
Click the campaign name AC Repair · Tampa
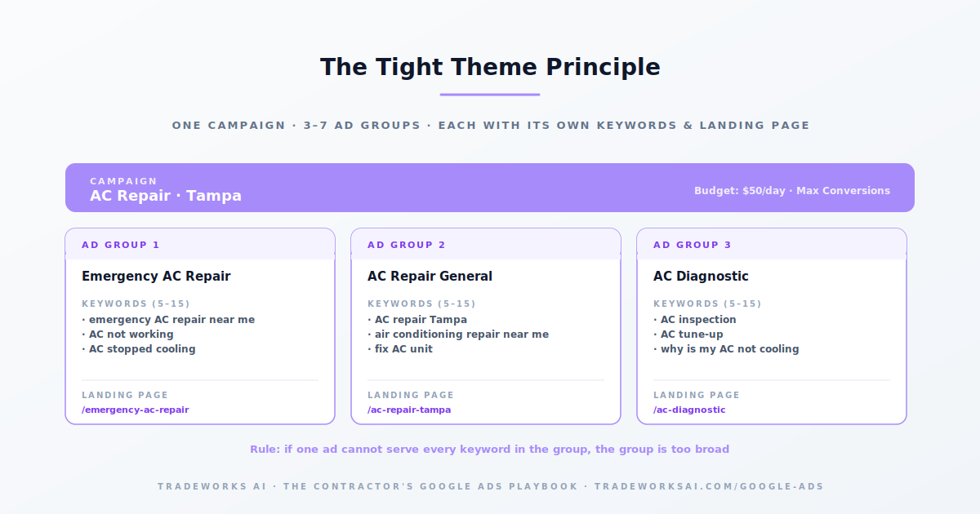click(x=166, y=196)
